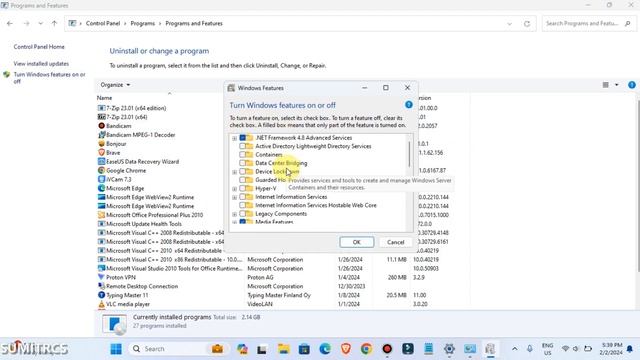The width and height of the screenshot is (640, 360).
Task: Check the Internet Information Services checkbox
Action: pos(242,197)
